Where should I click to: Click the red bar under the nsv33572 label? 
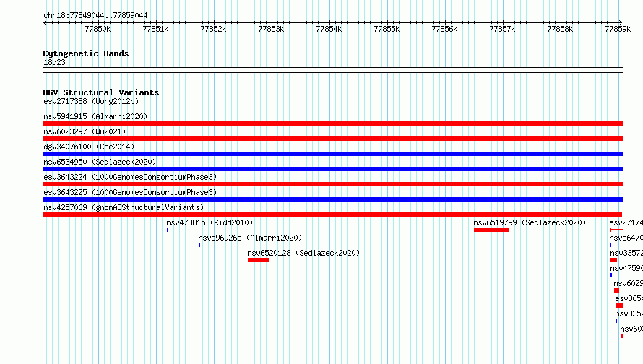(x=613, y=260)
